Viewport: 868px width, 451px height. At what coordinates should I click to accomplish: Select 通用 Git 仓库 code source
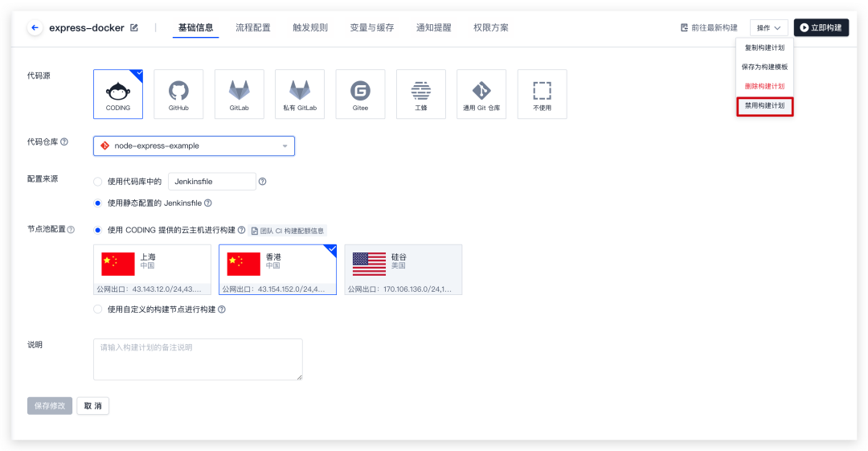click(x=481, y=94)
